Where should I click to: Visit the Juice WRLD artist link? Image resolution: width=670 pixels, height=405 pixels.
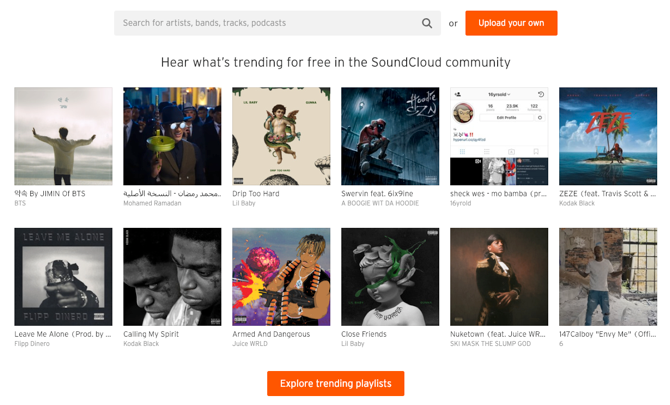click(250, 344)
